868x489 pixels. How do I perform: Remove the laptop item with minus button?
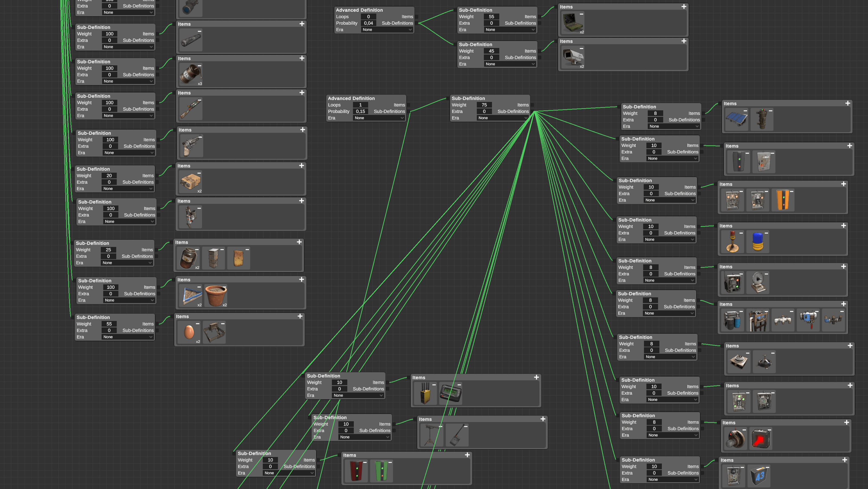pyautogui.click(x=581, y=14)
